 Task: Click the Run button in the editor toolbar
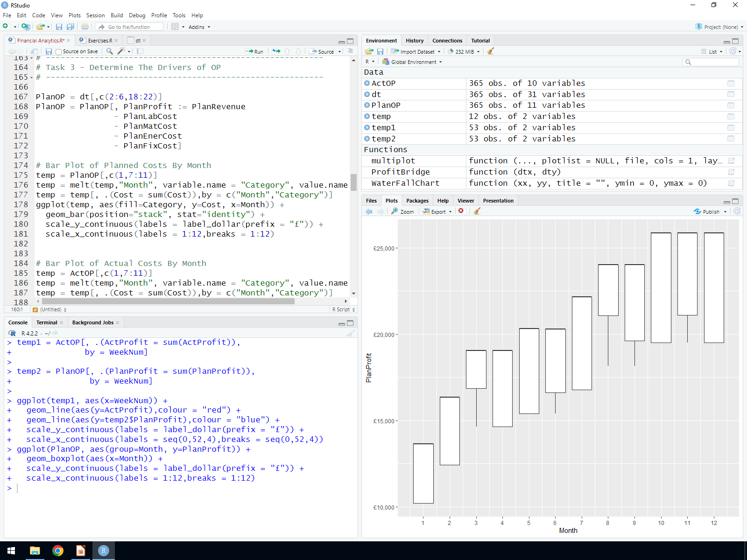254,51
